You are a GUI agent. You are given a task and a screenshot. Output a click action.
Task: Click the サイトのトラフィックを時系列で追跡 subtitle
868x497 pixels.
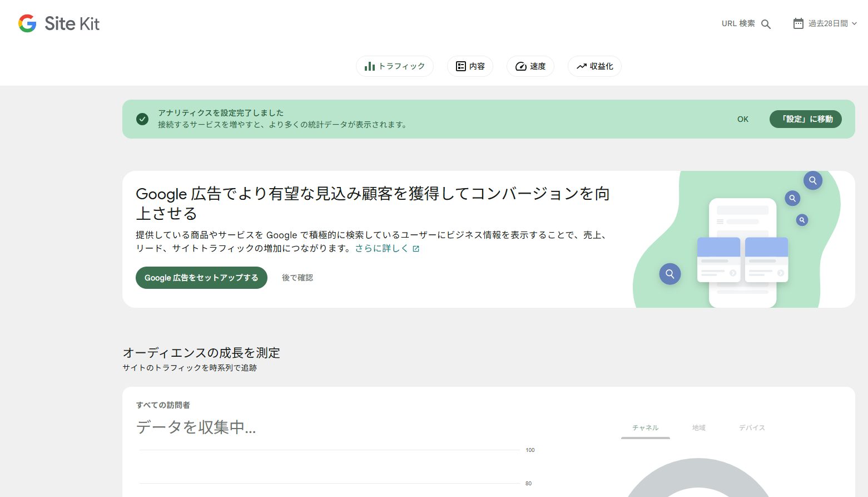pos(190,368)
